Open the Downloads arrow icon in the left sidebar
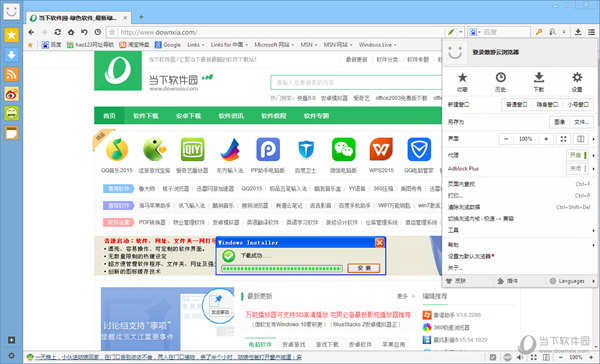The width and height of the screenshot is (600, 364). pyautogui.click(x=11, y=55)
